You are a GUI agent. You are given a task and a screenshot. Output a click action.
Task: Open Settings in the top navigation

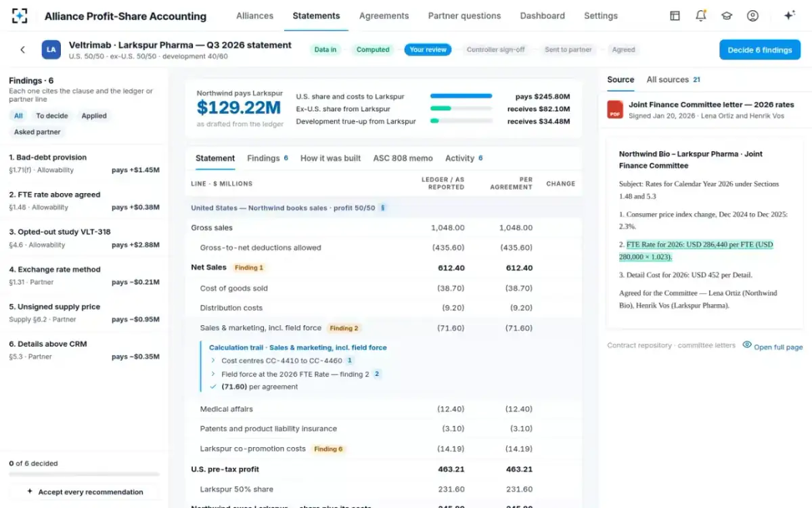(x=600, y=16)
